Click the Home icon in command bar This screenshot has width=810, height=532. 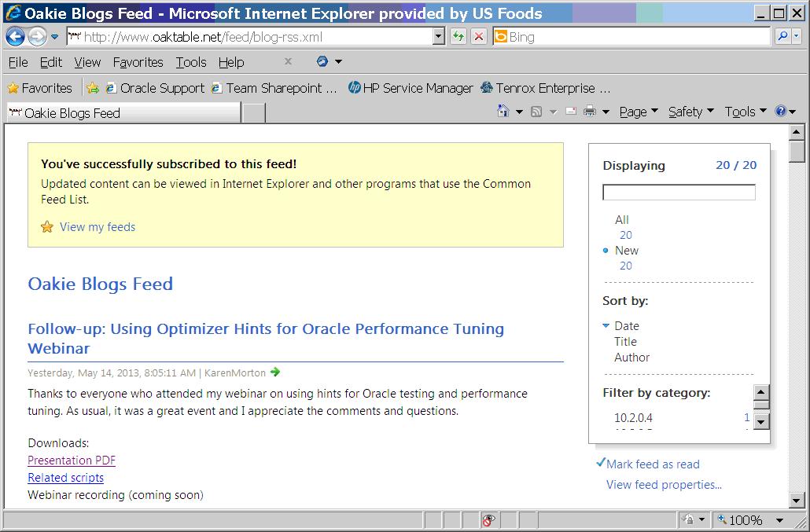[503, 112]
